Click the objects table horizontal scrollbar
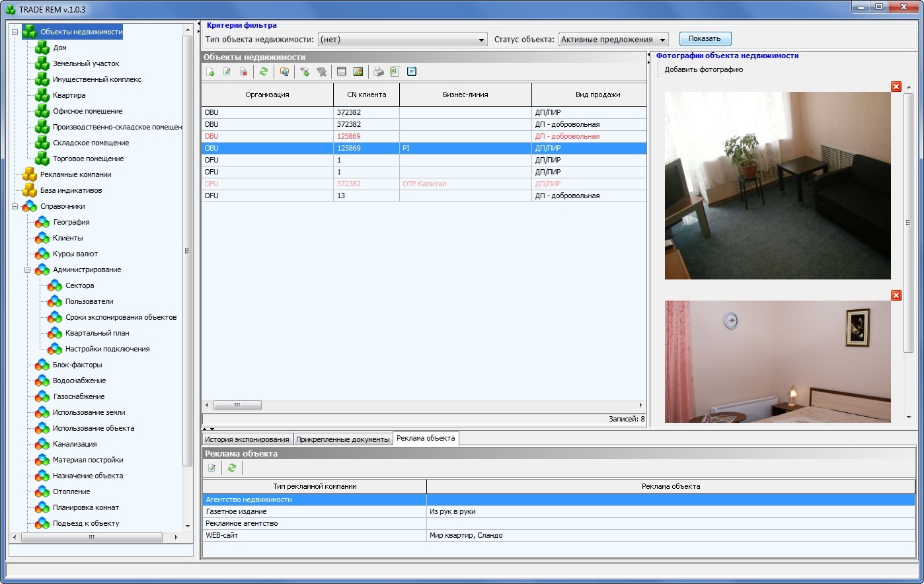 [x=237, y=405]
